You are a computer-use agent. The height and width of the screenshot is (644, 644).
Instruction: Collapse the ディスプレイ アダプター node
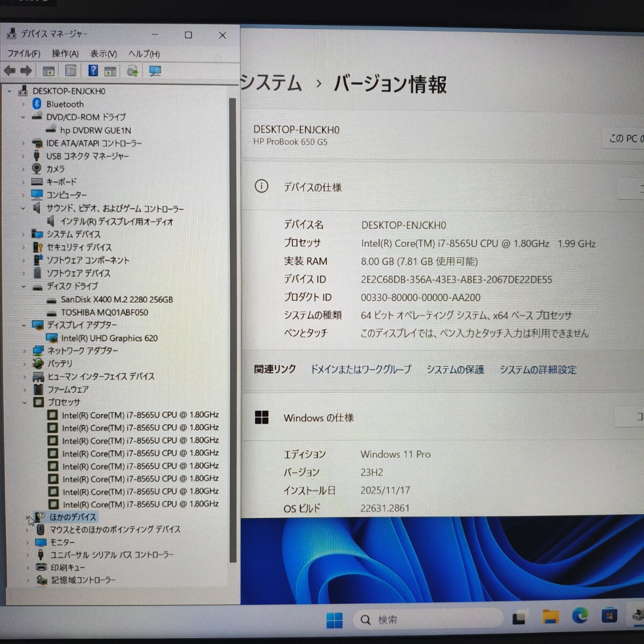click(24, 325)
